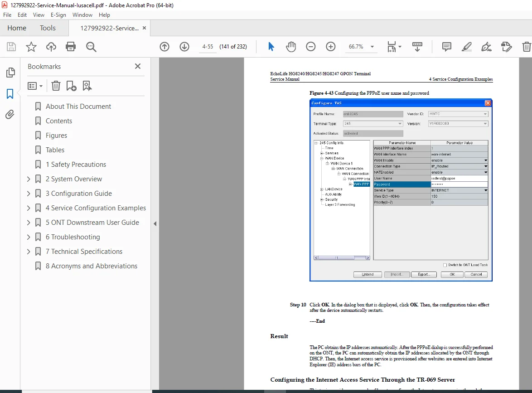This screenshot has height=393, width=532.
Task: Open the Find text search tool
Action: pos(91,47)
